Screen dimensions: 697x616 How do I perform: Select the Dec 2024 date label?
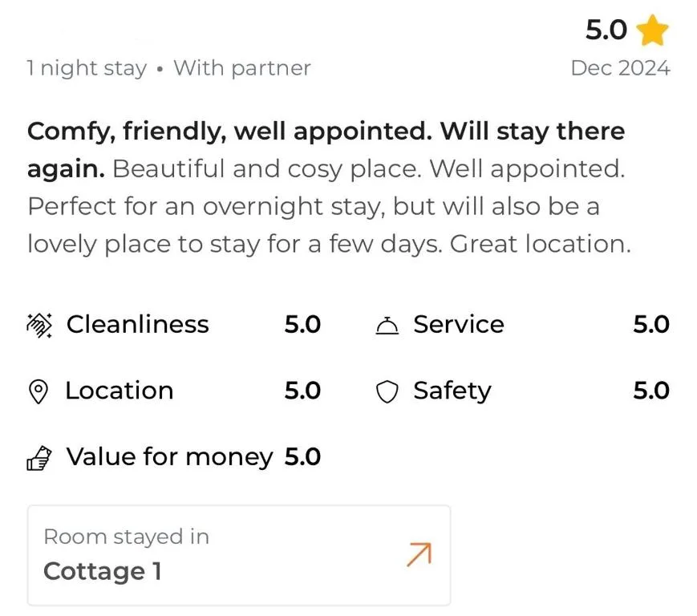tap(622, 68)
